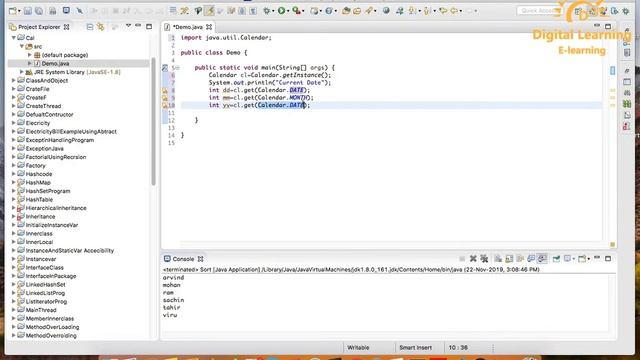The width and height of the screenshot is (640, 360).
Task: Click the Print icon in toolbar
Action: click(53, 11)
